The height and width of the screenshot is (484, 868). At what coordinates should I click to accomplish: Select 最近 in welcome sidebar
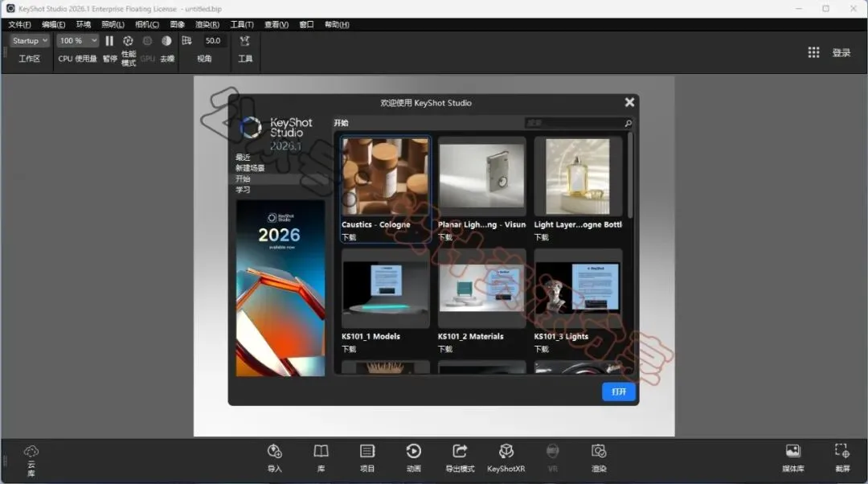point(243,158)
